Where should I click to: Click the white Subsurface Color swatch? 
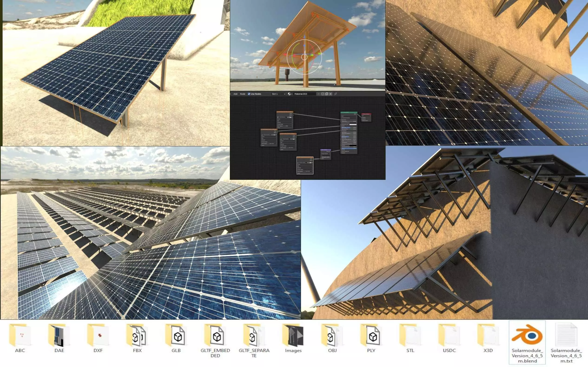[x=353, y=125]
